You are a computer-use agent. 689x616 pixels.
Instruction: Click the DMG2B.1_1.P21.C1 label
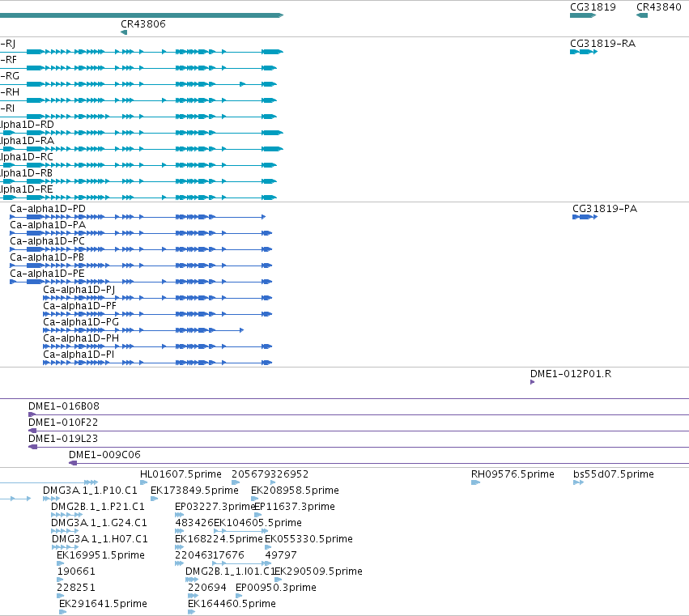click(98, 507)
